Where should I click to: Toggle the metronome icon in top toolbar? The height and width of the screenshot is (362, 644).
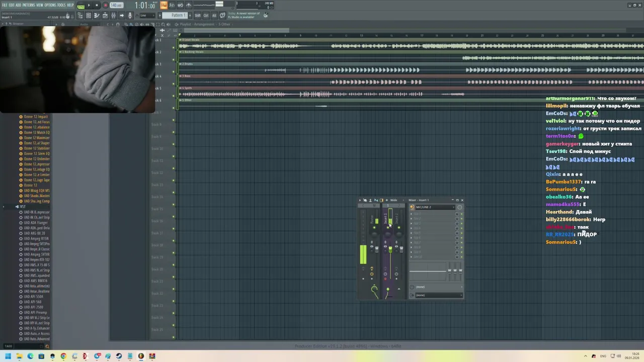pos(189,5)
